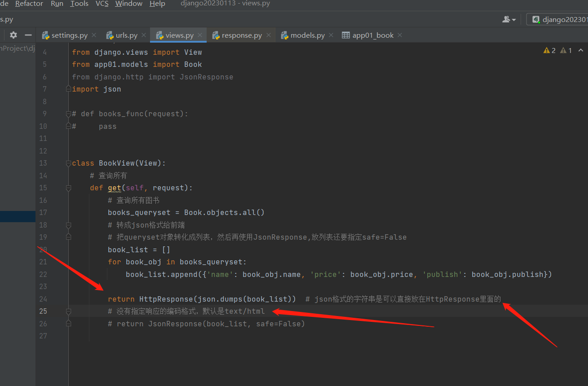The image size is (588, 386).
Task: Click the 1 weak warning indicator
Action: (x=566, y=50)
